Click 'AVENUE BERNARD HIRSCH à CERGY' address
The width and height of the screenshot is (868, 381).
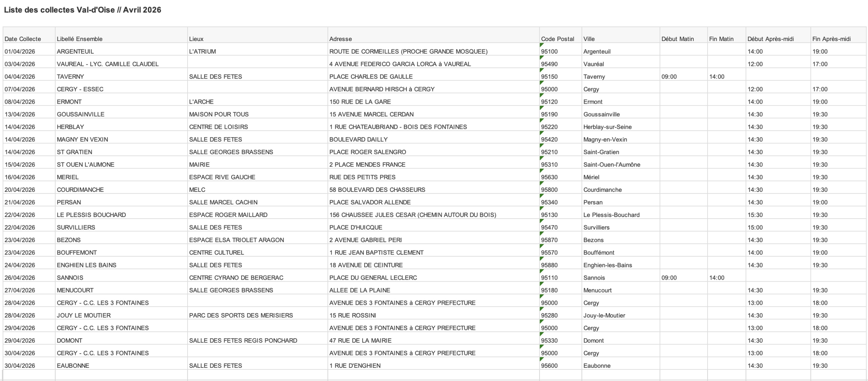coord(382,89)
